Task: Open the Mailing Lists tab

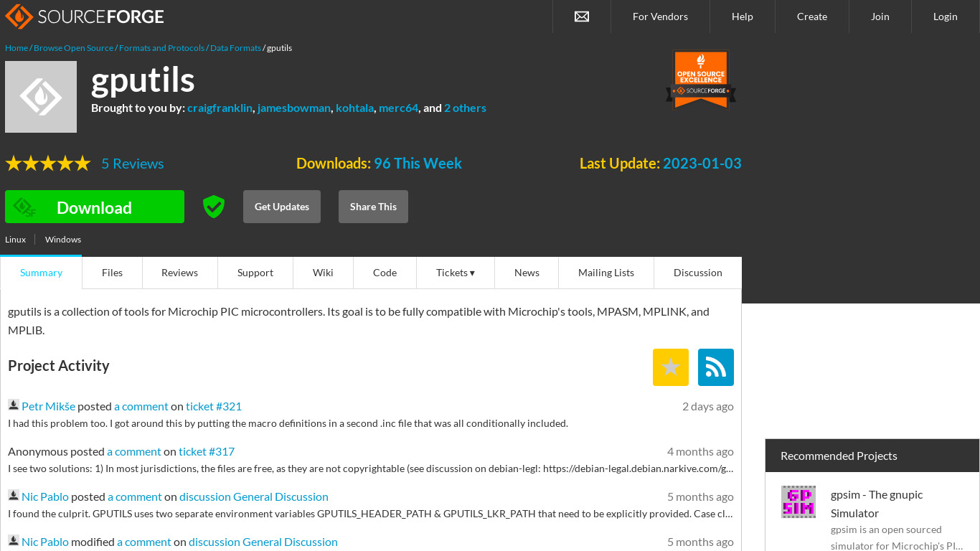Action: click(x=606, y=273)
